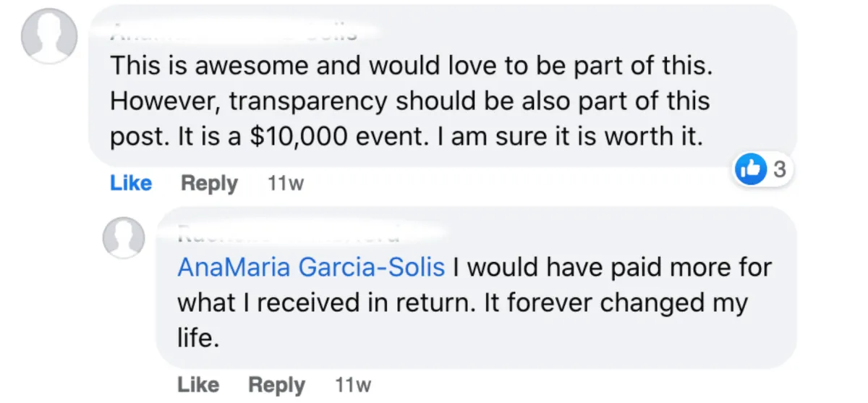Click the blue thumbs-up reaction icon
The width and height of the screenshot is (868, 403).
pos(750,171)
